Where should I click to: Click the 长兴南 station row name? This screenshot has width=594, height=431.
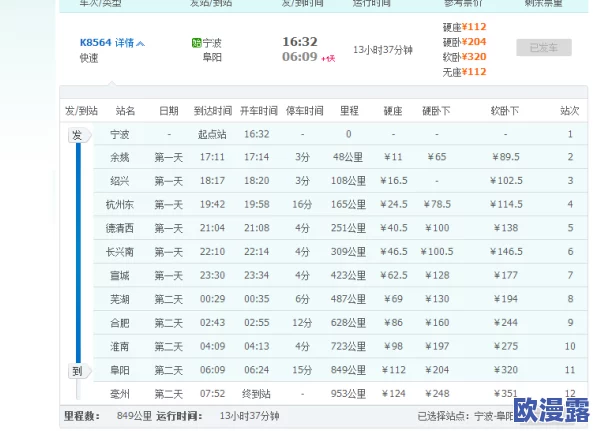[x=120, y=252]
